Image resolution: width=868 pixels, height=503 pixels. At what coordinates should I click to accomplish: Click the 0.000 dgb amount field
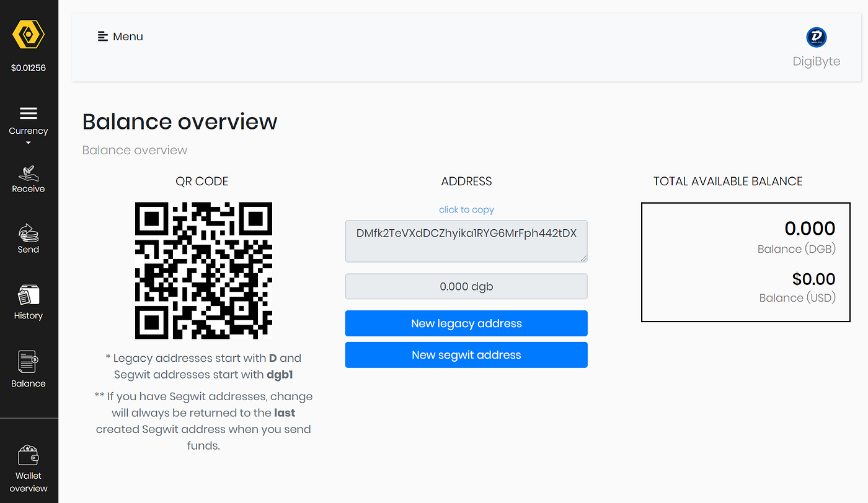click(x=466, y=287)
